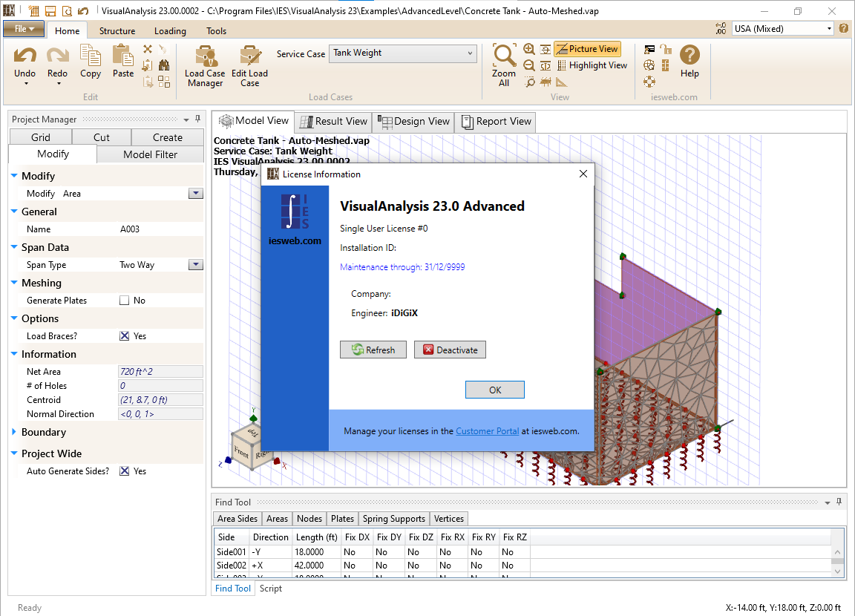This screenshot has height=616, width=855.
Task: Open the Spring Supports tab in Find Tool
Action: 393,519
